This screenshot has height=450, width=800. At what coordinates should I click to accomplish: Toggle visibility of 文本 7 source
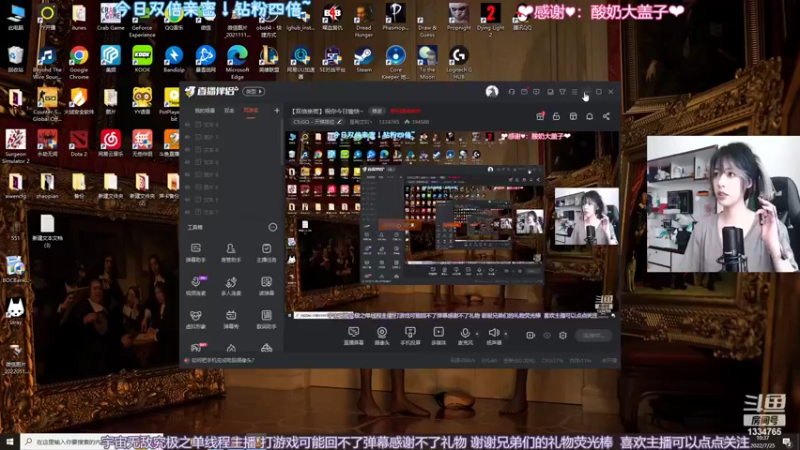click(x=187, y=212)
